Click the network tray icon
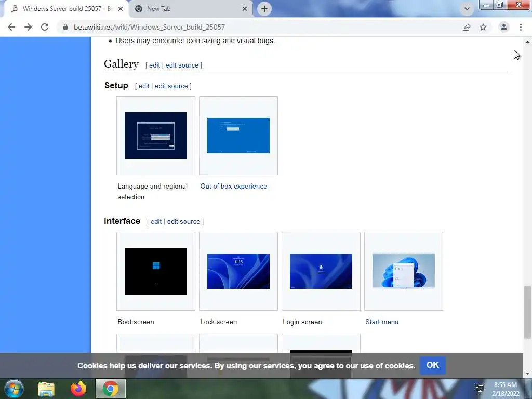This screenshot has width=532, height=399. [480, 389]
